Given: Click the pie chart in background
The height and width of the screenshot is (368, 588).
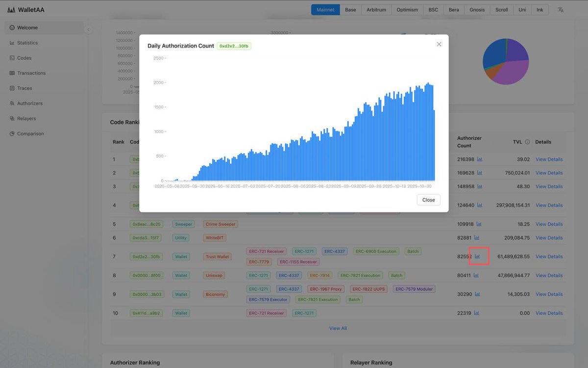Looking at the screenshot, I should pos(506,61).
